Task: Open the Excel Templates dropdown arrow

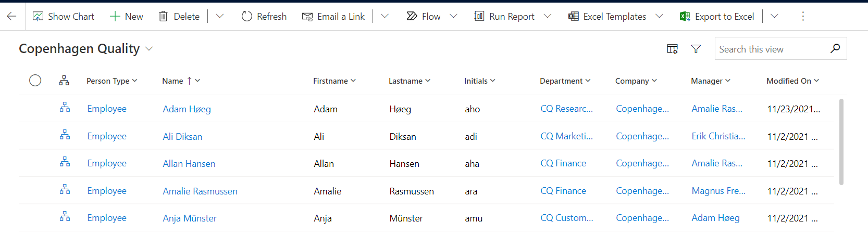Action: pyautogui.click(x=659, y=17)
